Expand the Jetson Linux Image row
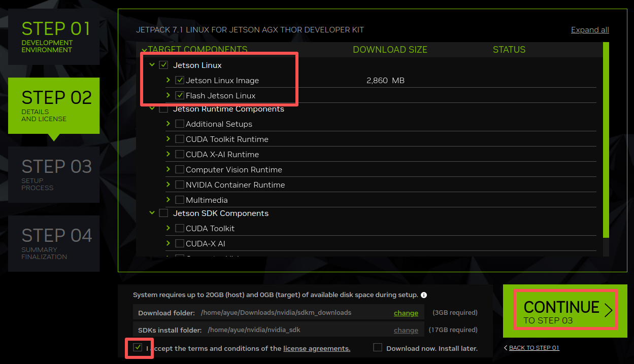Viewport: 634px width, 364px height. (168, 80)
